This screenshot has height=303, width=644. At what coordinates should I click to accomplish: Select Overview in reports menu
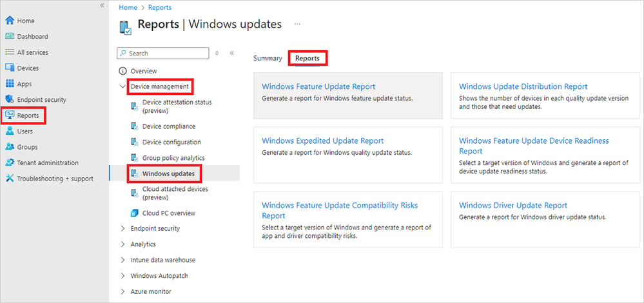click(x=144, y=71)
